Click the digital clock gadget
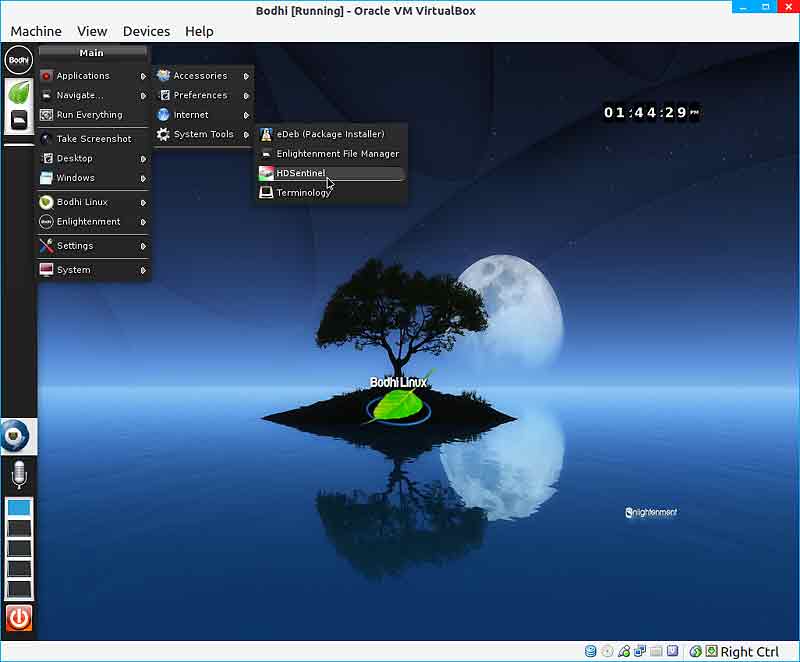The height and width of the screenshot is (662, 800). 652,112
